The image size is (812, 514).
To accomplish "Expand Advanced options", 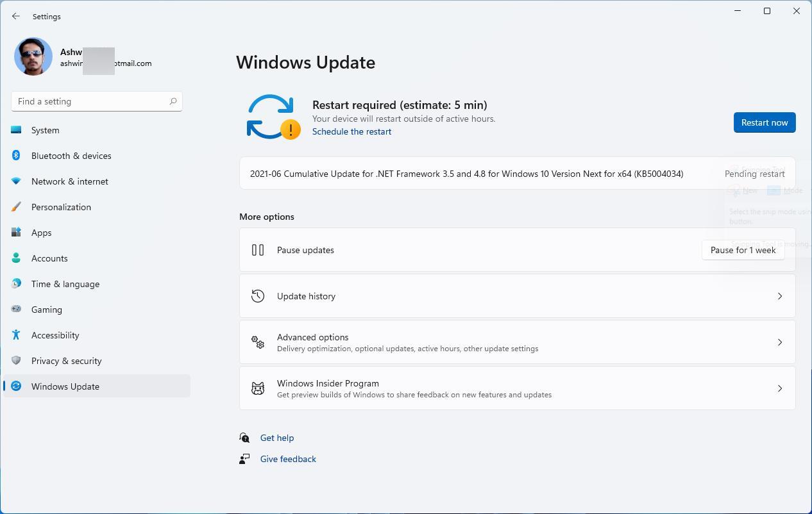I will [517, 342].
